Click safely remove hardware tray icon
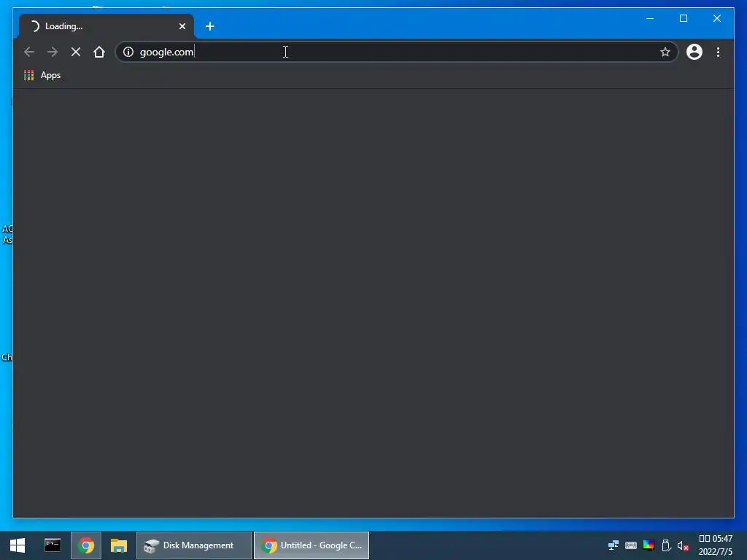Screen dimensions: 747x560 pos(666,545)
